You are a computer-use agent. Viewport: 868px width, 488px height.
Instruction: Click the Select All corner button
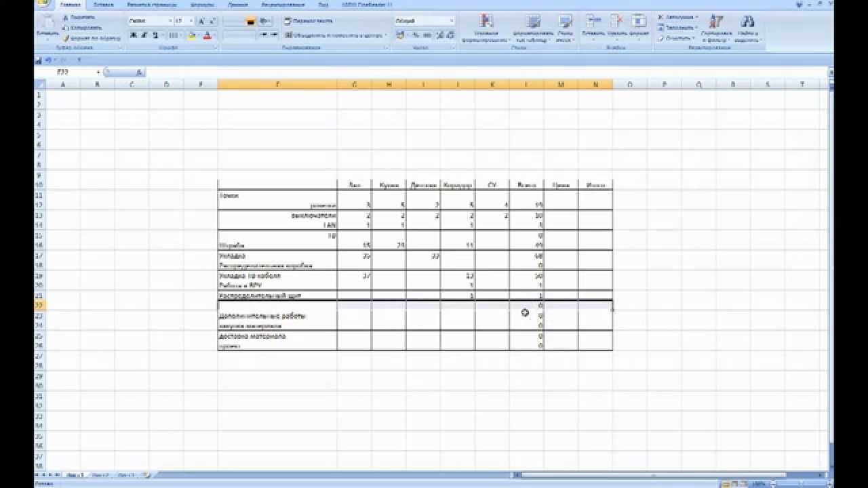pos(40,85)
